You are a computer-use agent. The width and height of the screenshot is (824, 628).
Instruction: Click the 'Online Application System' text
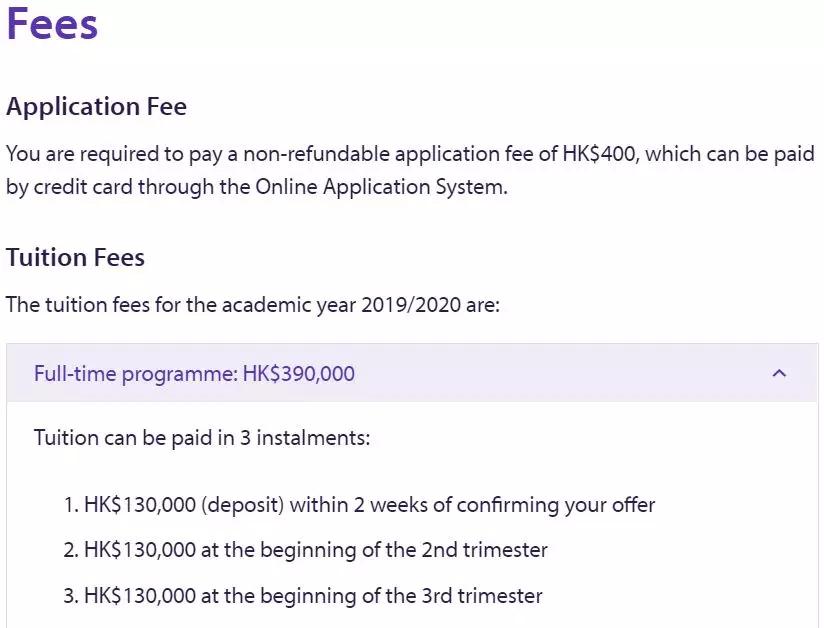click(379, 187)
